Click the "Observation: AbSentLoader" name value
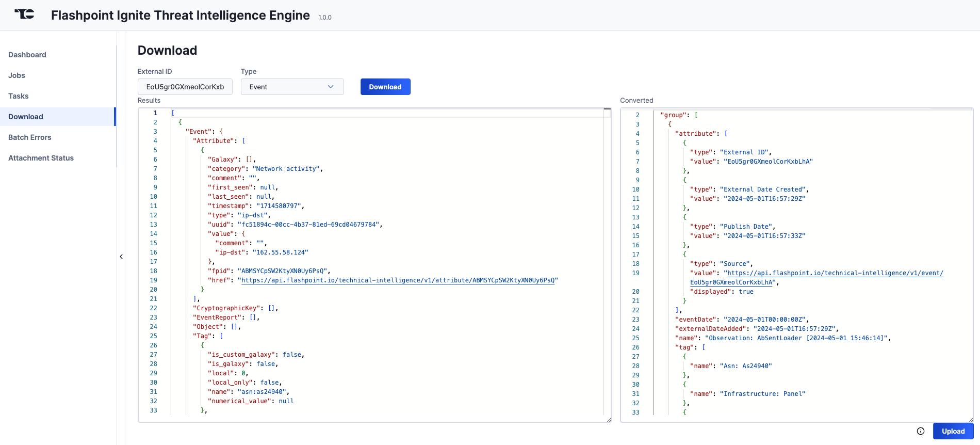The height and width of the screenshot is (445, 980). 796,338
